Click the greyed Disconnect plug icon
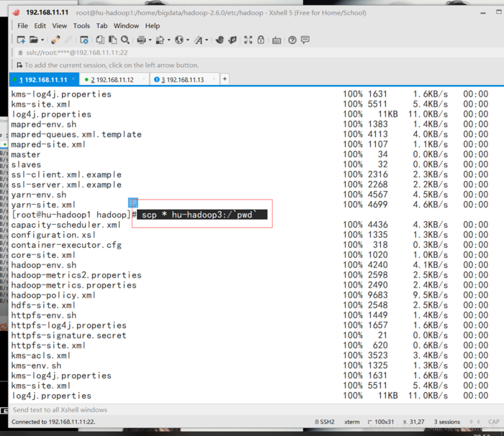 pos(68,40)
